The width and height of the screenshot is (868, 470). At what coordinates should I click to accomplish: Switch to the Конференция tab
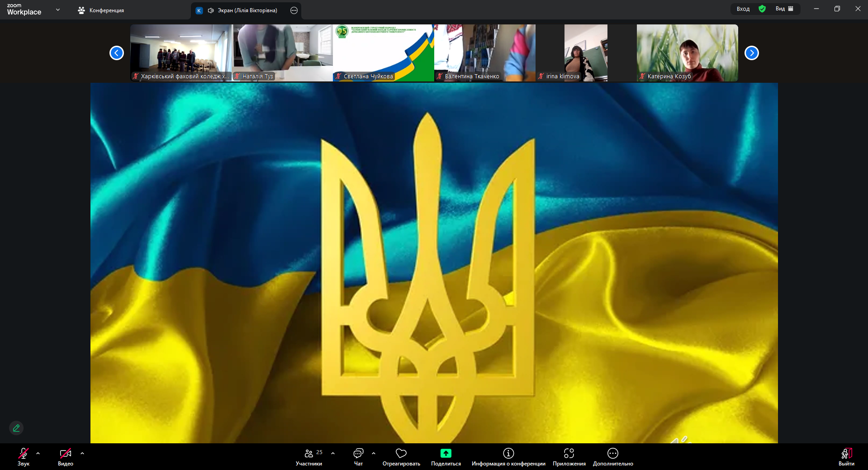click(x=101, y=10)
